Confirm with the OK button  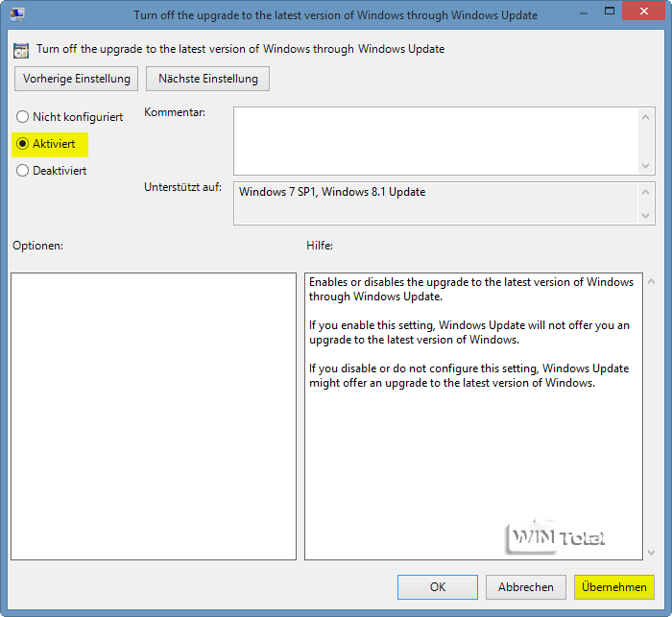coord(438,587)
